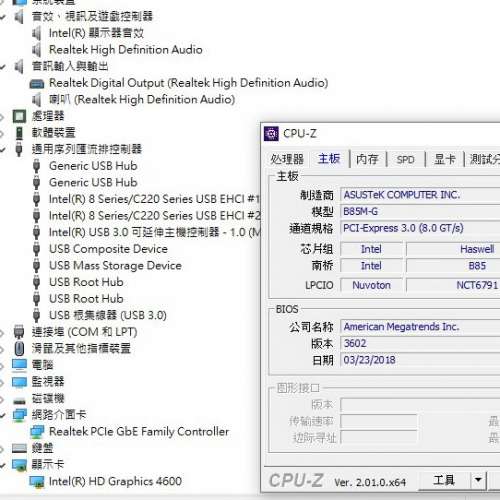500x500 pixels.
Task: Select the Realtek Digital Output row
Action: [x=188, y=83]
